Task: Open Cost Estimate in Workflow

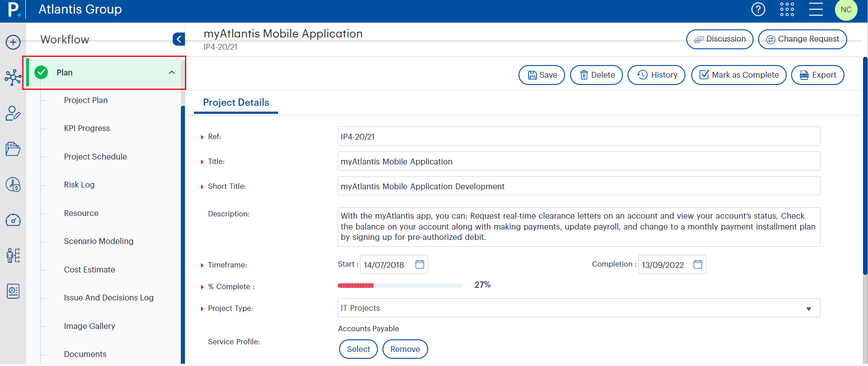Action: point(90,270)
